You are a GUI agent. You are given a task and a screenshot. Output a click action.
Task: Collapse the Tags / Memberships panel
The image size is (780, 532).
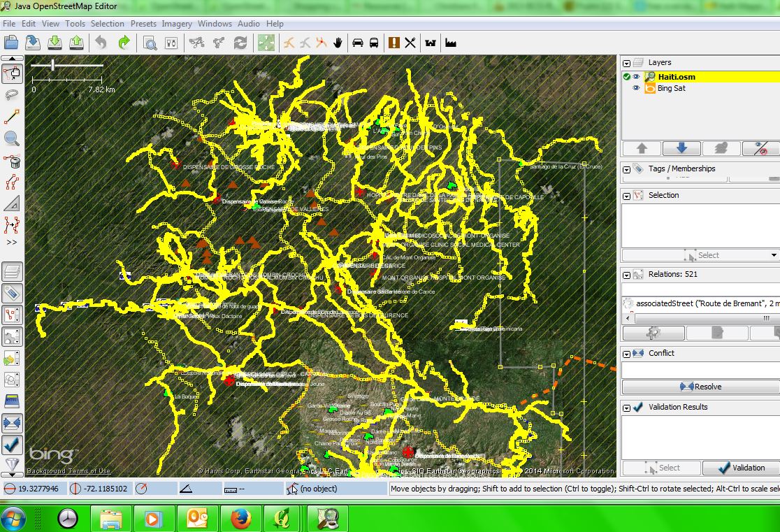627,169
